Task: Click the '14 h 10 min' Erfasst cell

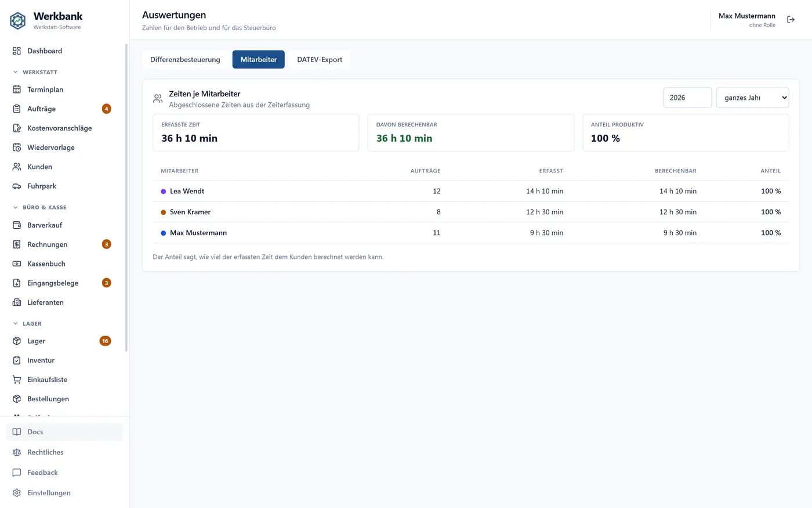Action: coord(545,191)
